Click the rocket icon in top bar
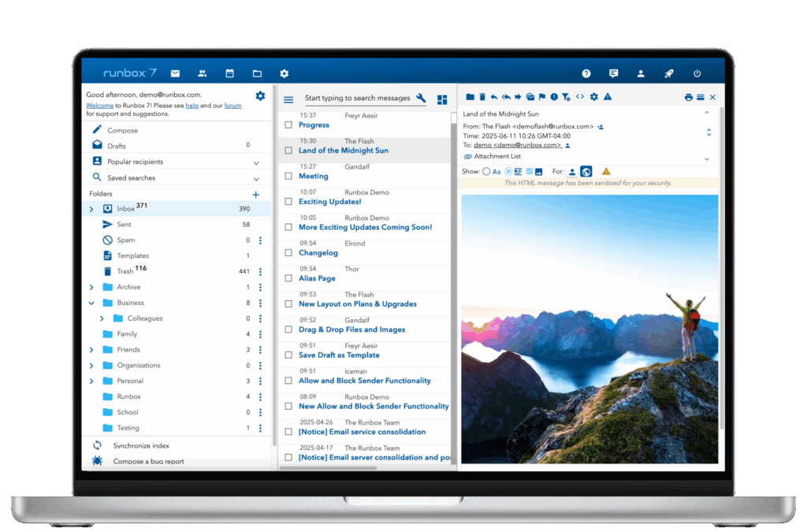 pos(668,73)
